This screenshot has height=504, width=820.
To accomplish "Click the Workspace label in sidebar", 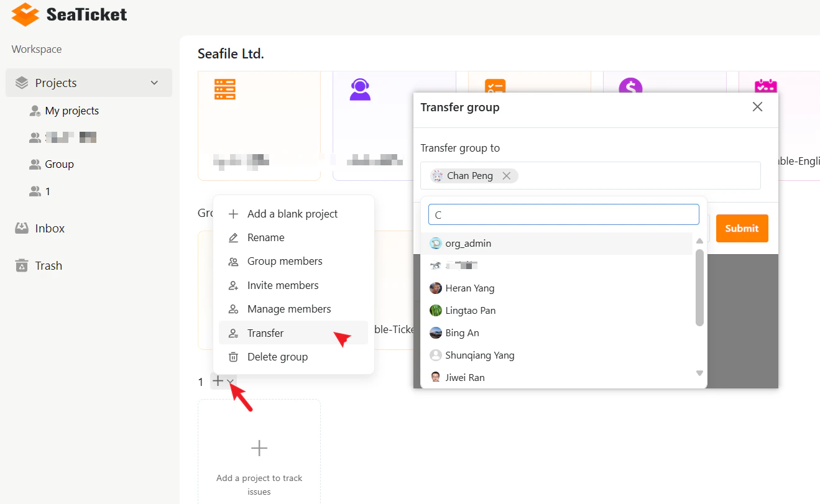I will pyautogui.click(x=37, y=49).
